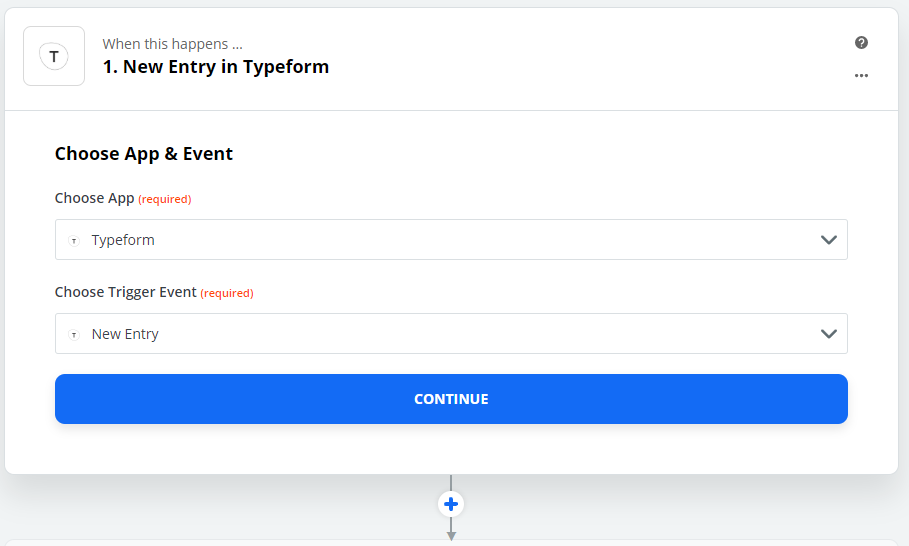The height and width of the screenshot is (546, 909).
Task: Click the small Typeform icon in Choose App field
Action: [73, 241]
